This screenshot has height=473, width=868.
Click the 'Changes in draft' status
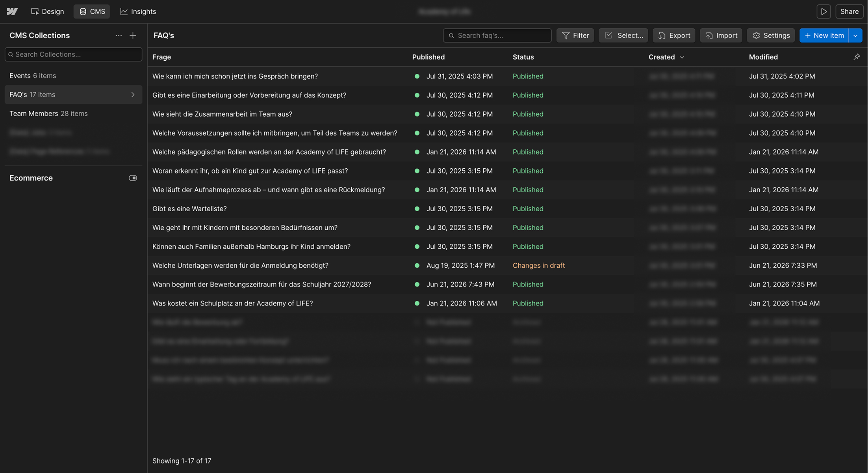(x=539, y=265)
